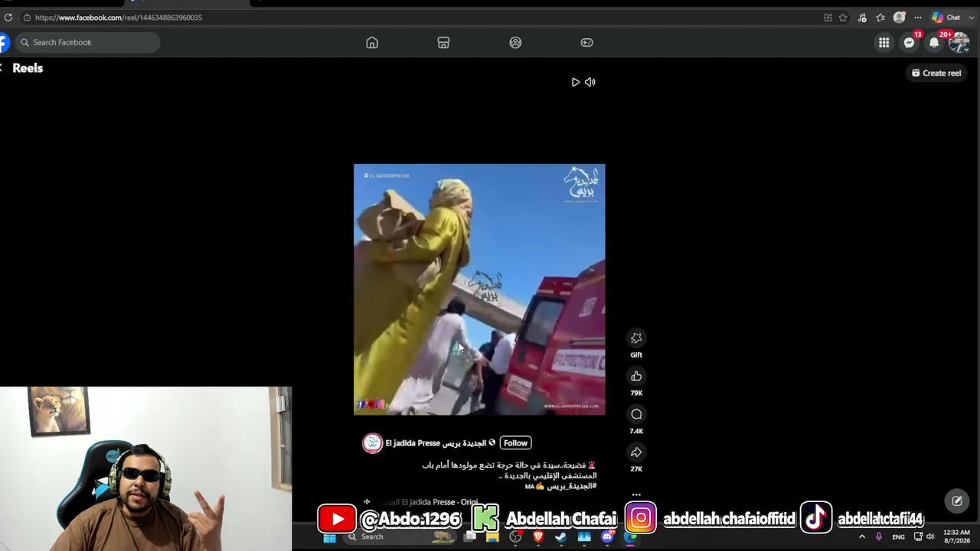Open the reel's 7.4K comments
The width and height of the screenshot is (980, 551).
pos(636,414)
